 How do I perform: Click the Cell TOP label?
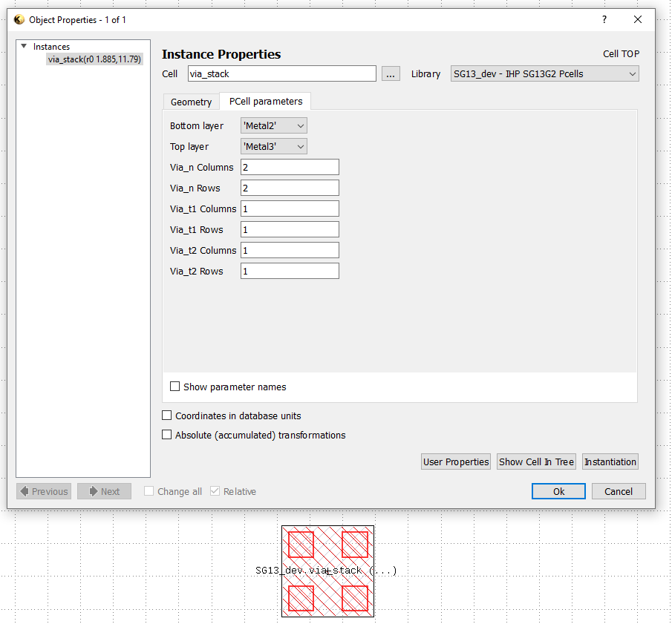(621, 54)
